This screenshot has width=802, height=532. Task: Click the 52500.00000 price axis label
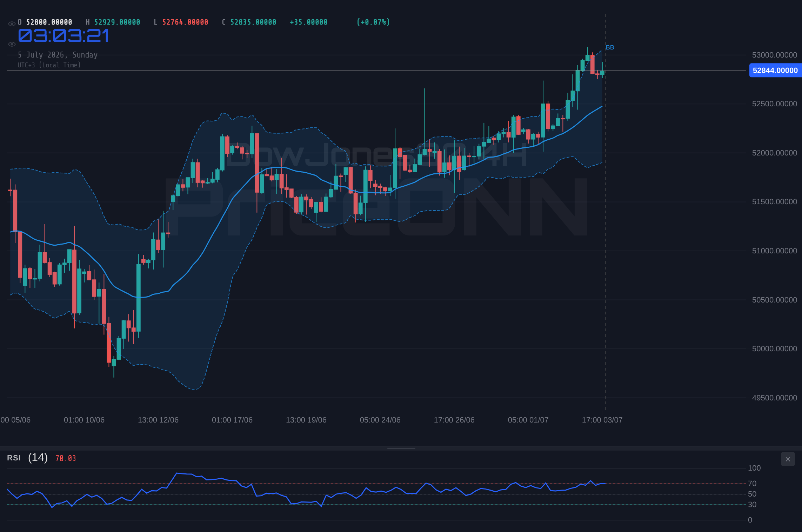[x=775, y=104]
